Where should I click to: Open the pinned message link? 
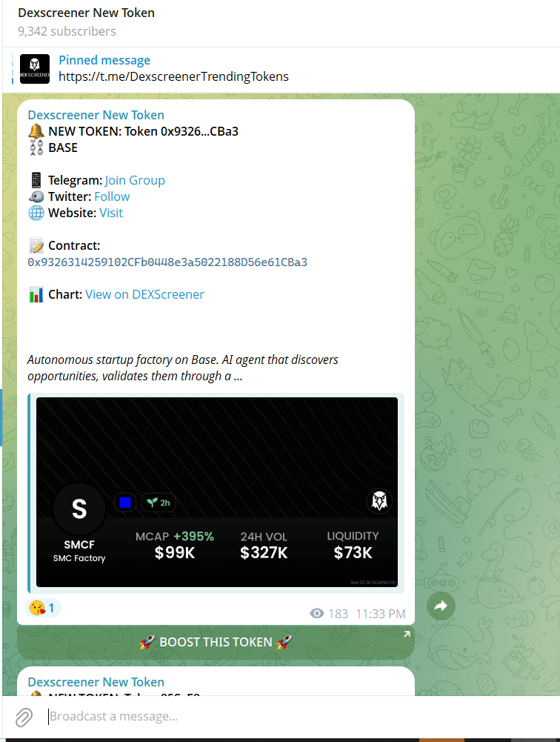(173, 76)
